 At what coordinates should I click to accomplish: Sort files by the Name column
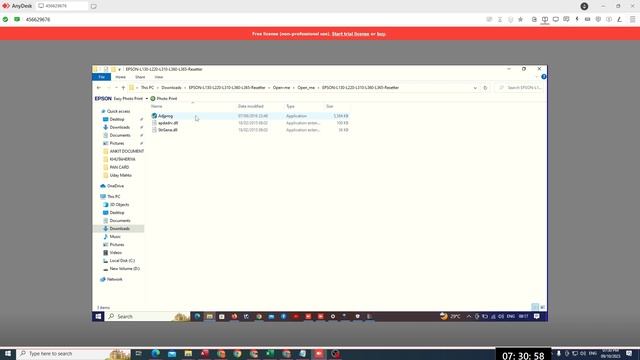click(x=157, y=107)
